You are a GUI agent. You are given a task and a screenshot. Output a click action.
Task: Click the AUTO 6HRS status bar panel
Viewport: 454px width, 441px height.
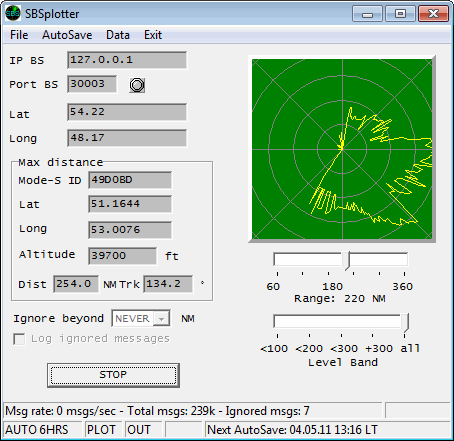[x=42, y=430]
